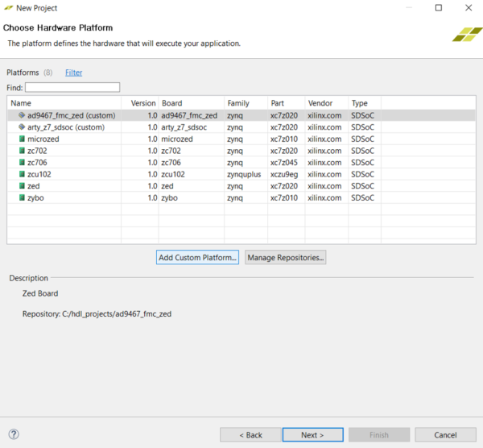The width and height of the screenshot is (483, 448).
Task: Click the Xilinx logo in the title bar
Action: (8, 8)
